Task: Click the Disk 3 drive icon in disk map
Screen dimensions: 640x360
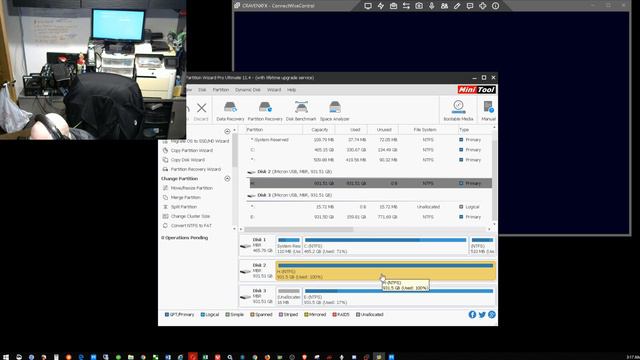Action: tap(245, 297)
